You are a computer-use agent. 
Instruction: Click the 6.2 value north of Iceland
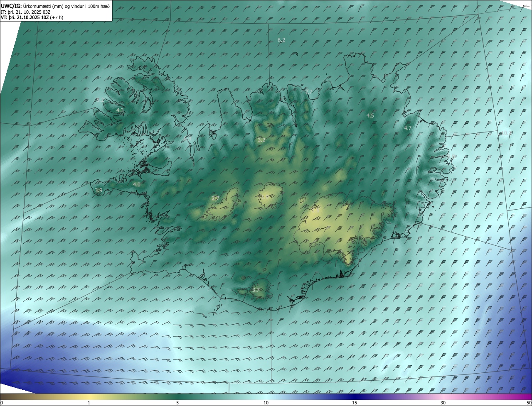[281, 40]
